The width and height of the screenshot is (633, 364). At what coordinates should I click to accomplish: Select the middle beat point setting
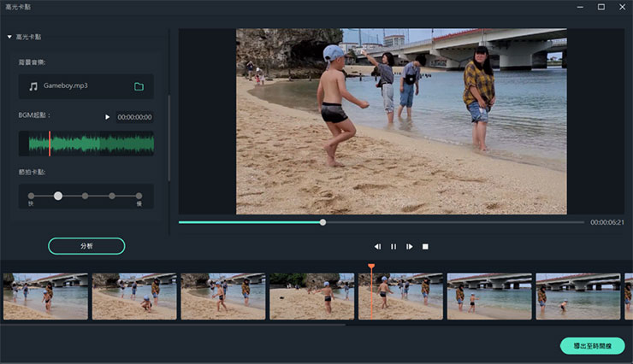[86, 196]
